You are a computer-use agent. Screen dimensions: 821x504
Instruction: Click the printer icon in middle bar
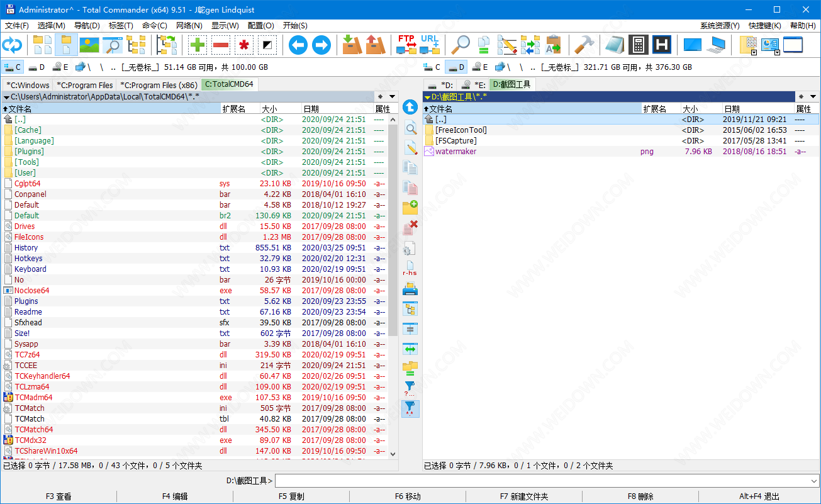point(410,289)
